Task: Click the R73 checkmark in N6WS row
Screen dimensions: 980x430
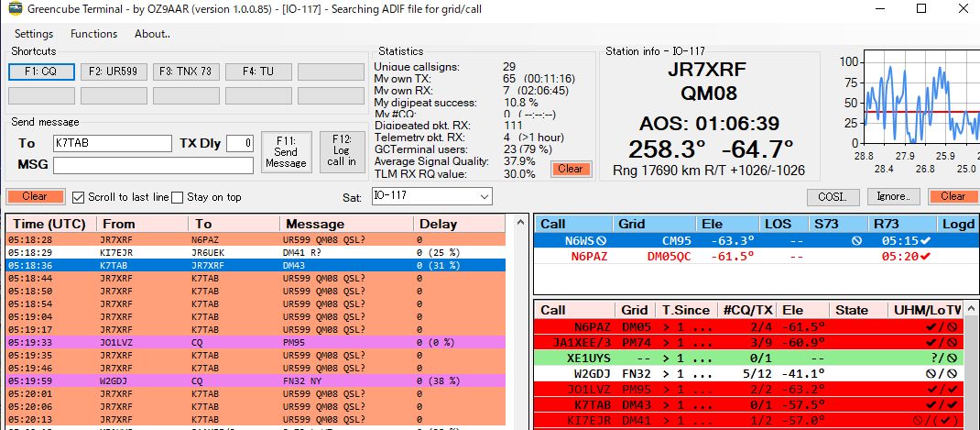Action: click(925, 240)
